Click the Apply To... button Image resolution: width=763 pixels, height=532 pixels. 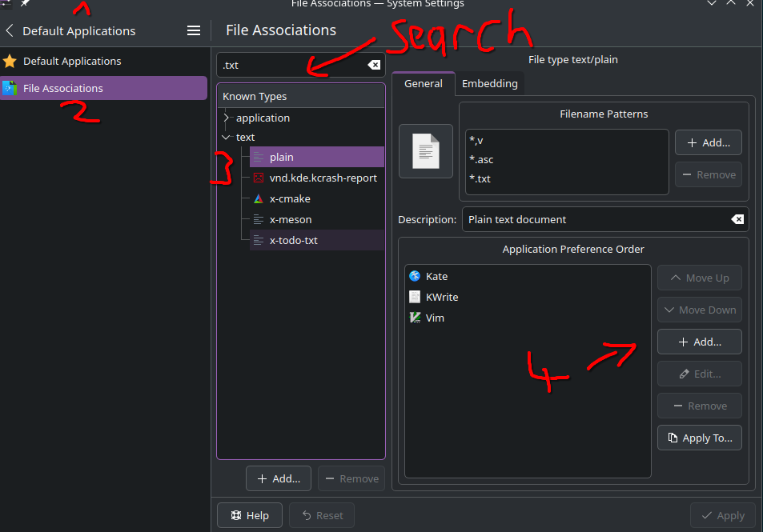699,438
